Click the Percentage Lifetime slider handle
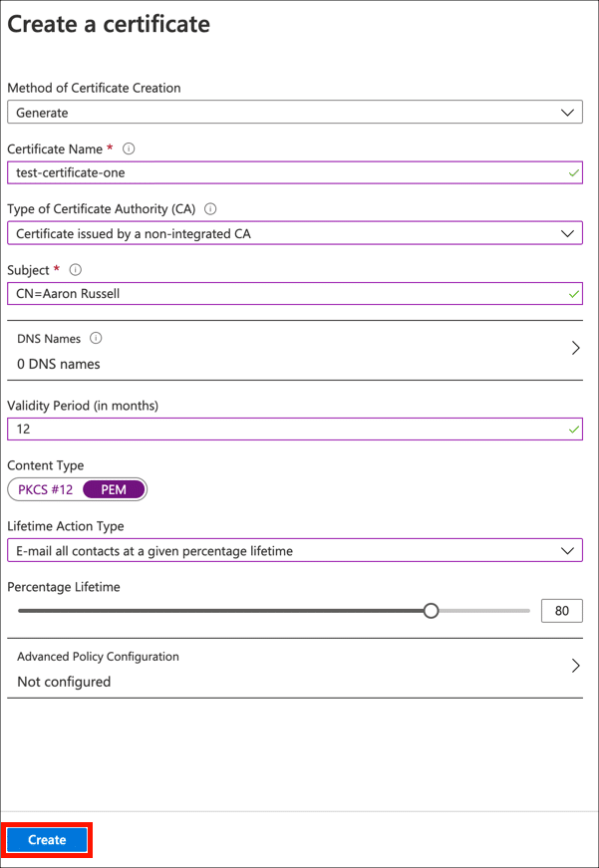The width and height of the screenshot is (599, 868). [431, 610]
